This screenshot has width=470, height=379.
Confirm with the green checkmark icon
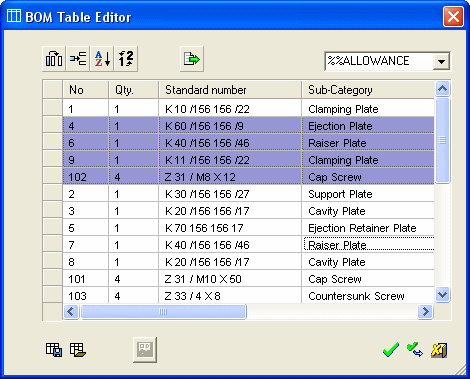click(x=391, y=350)
